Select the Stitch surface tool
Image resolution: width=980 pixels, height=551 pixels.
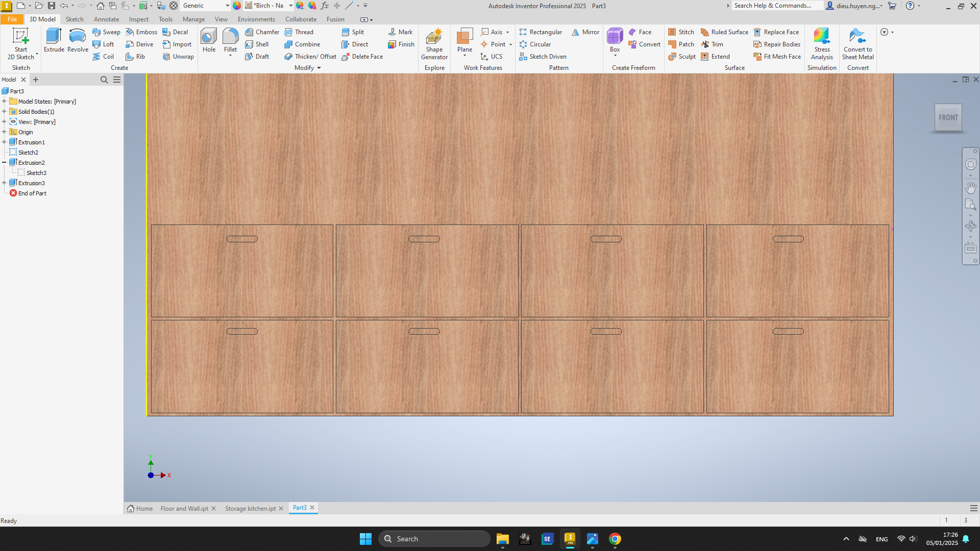681,32
